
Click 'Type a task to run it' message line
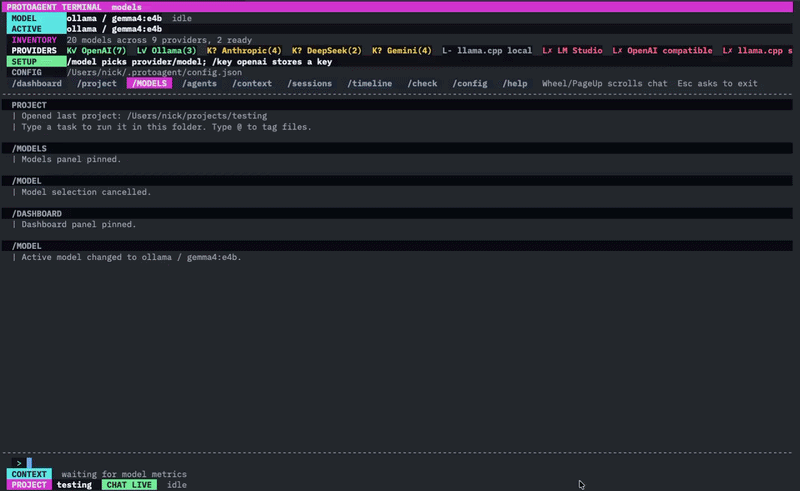point(166,127)
